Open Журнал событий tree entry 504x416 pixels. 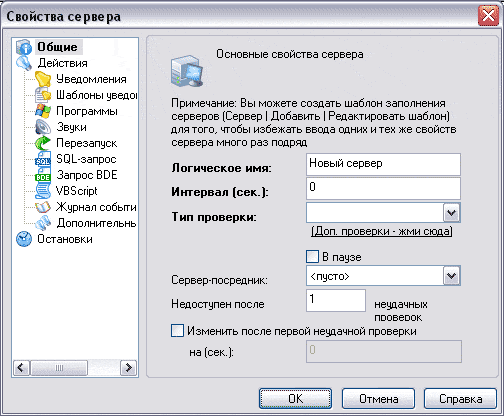coord(96,207)
